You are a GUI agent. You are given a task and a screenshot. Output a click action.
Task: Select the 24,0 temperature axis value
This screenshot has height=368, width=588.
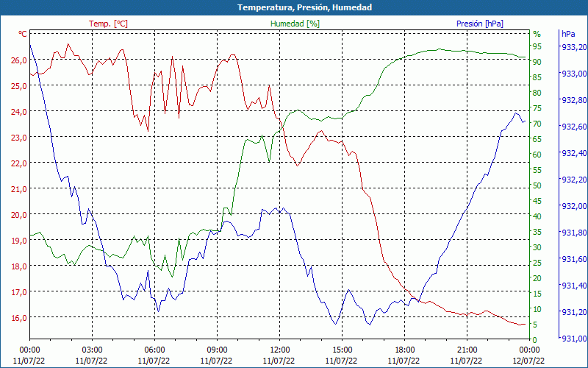(19, 112)
